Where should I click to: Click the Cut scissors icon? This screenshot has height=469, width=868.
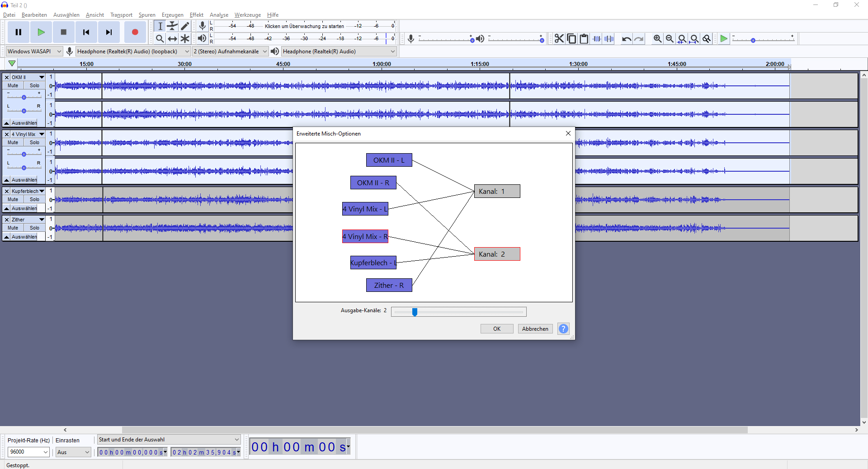(559, 39)
